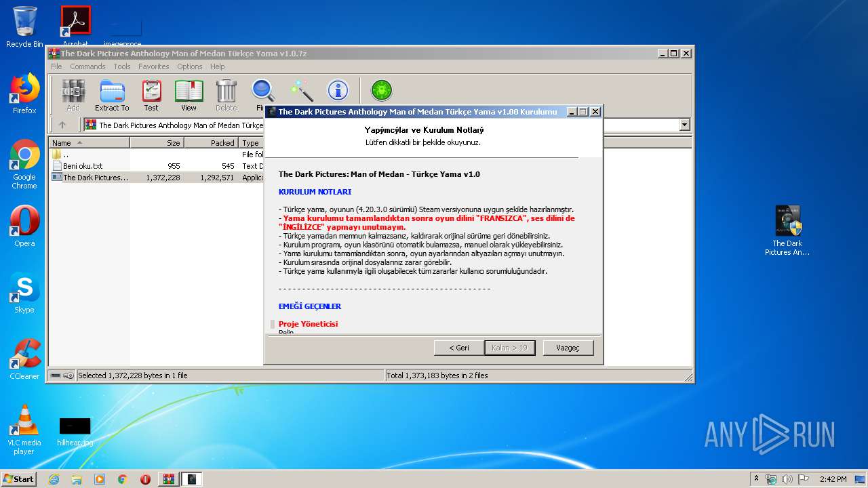The height and width of the screenshot is (488, 868).
Task: Open the Firefox desktop shortcut
Action: 24,94
